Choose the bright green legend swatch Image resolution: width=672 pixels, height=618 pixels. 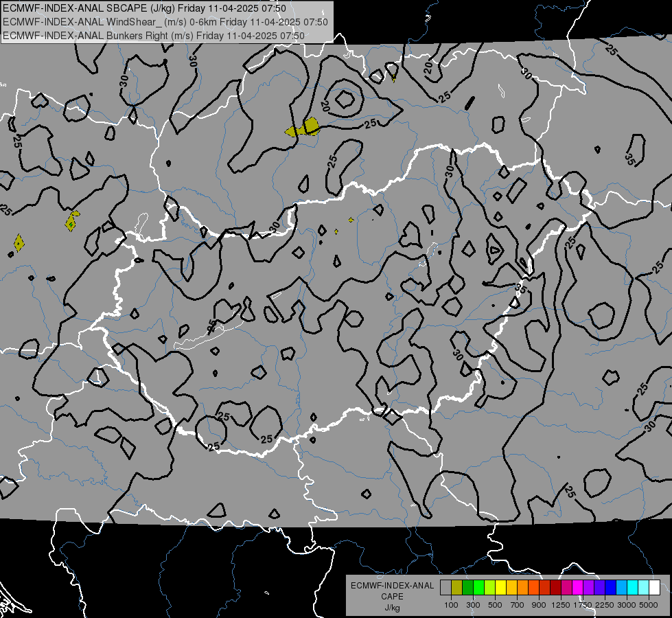[478, 588]
